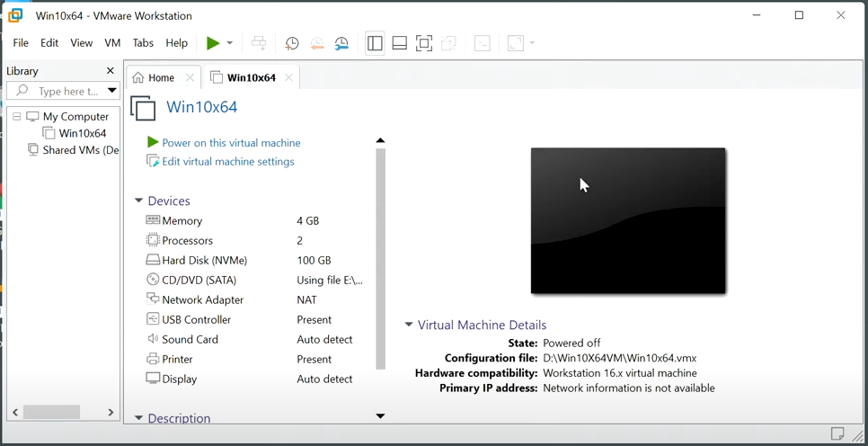Revert to previous snapshot icon

[x=316, y=43]
